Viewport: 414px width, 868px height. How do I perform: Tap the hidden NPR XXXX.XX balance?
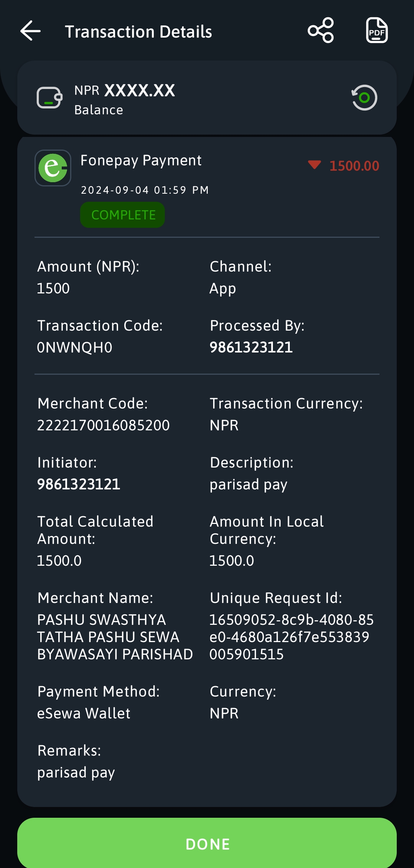[125, 91]
